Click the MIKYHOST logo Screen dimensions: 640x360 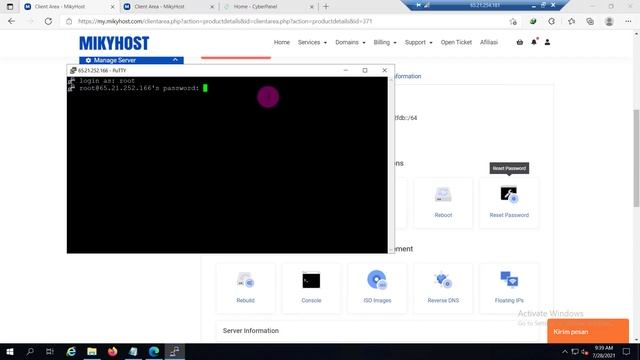coord(114,43)
